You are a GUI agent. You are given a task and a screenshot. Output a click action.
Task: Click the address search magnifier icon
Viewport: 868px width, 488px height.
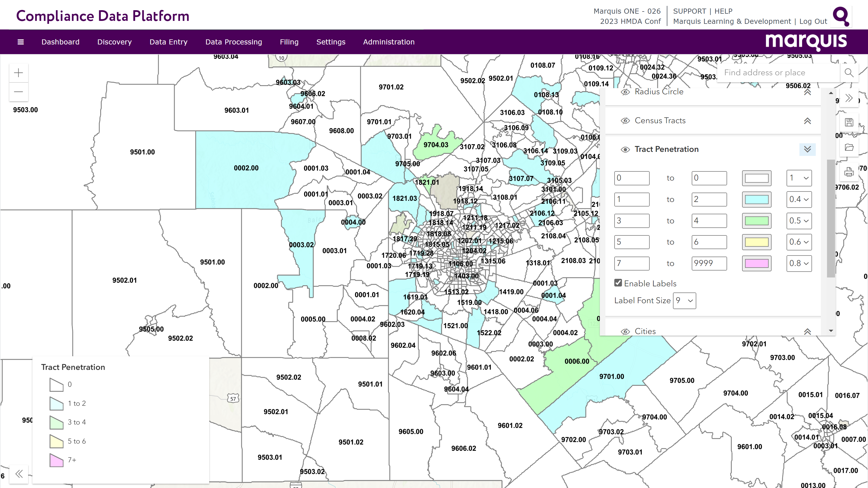849,73
